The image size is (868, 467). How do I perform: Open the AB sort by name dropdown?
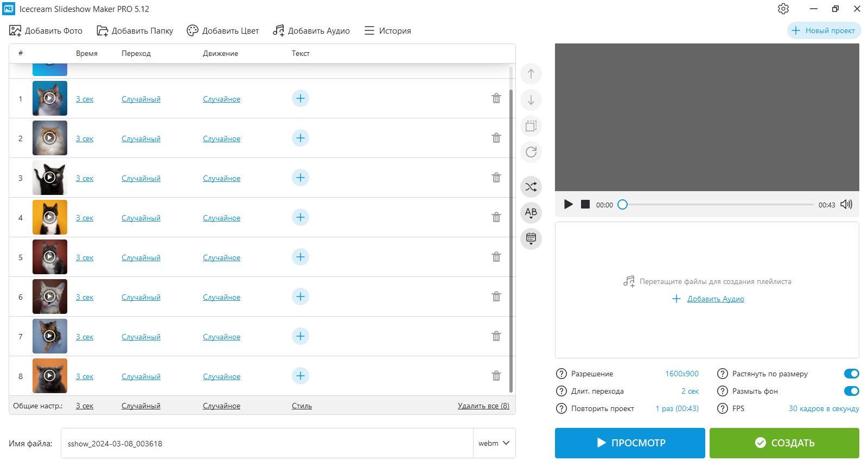point(531,213)
